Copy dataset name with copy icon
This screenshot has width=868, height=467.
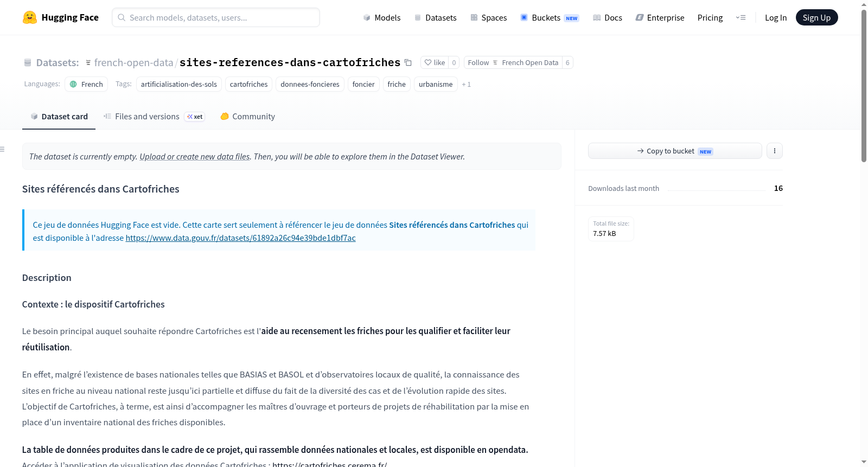tap(408, 62)
